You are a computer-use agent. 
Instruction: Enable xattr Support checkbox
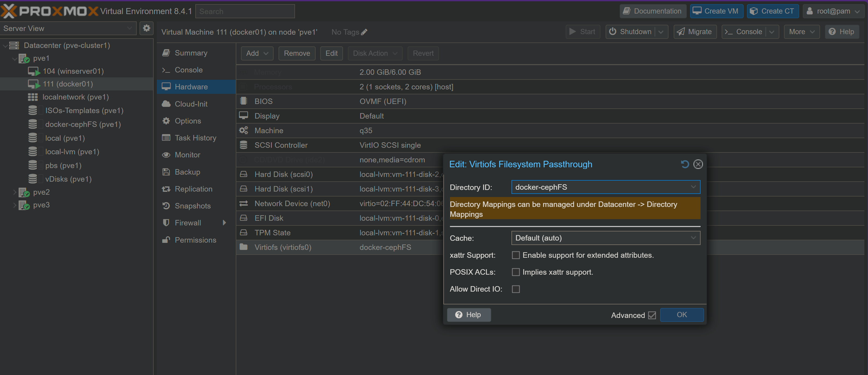(x=516, y=255)
